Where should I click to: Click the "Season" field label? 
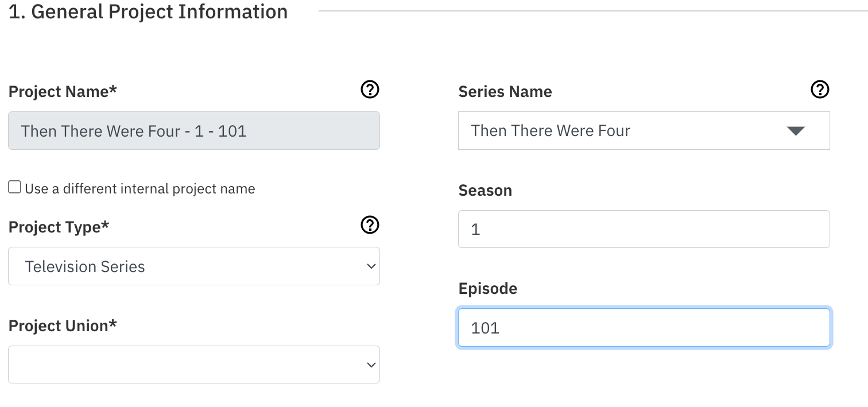click(x=485, y=191)
